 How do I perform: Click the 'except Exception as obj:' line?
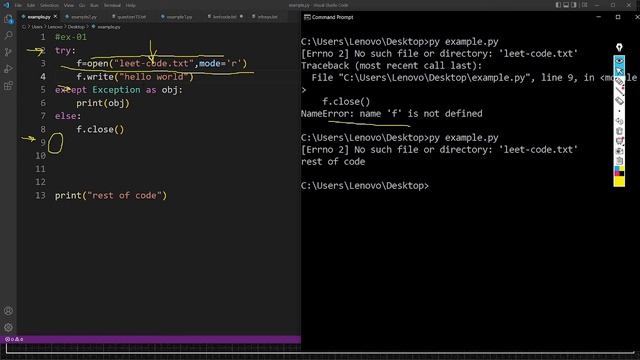[119, 90]
